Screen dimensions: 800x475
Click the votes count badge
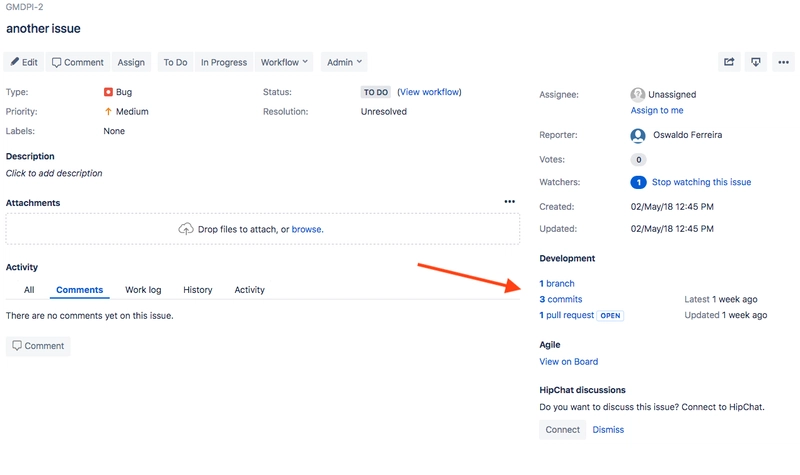(x=638, y=160)
